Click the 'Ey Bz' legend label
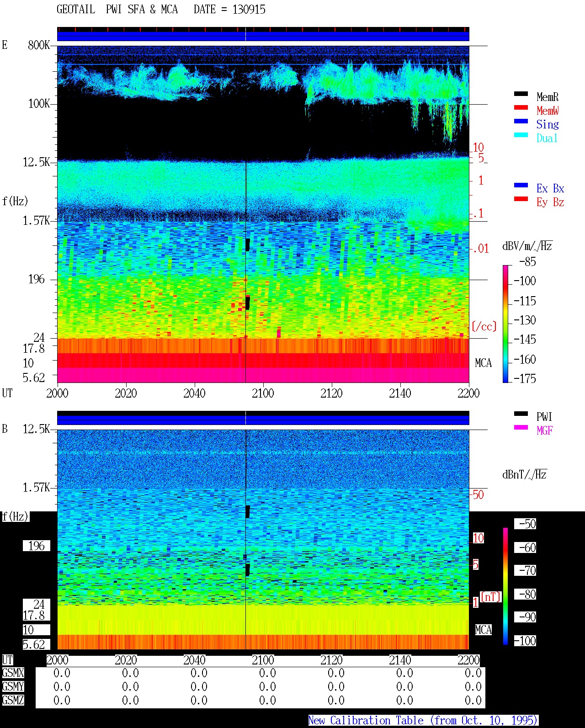 click(x=550, y=202)
